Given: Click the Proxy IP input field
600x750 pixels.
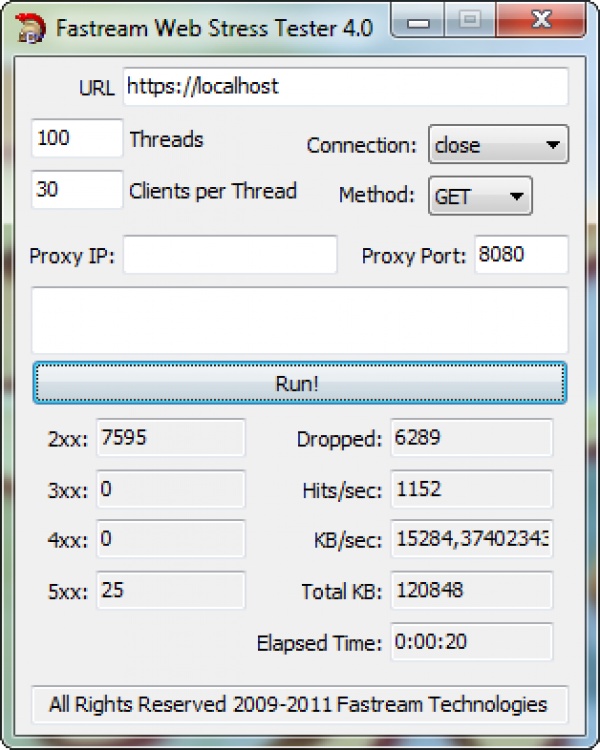Looking at the screenshot, I should pyautogui.click(x=230, y=254).
